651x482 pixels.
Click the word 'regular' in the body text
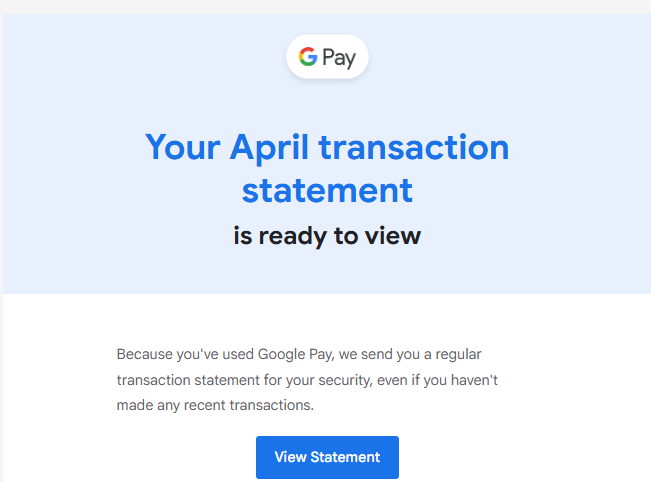tap(458, 355)
